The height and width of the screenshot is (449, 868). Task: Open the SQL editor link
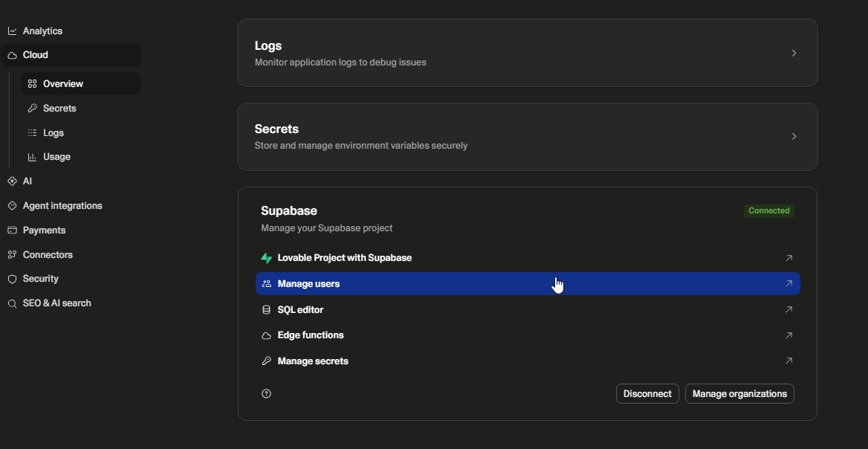pos(528,309)
